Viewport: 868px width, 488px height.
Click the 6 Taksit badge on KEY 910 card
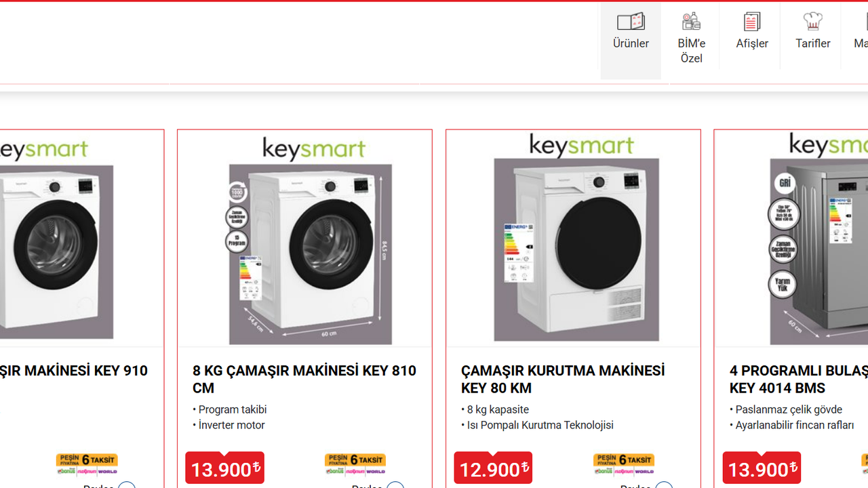87,464
